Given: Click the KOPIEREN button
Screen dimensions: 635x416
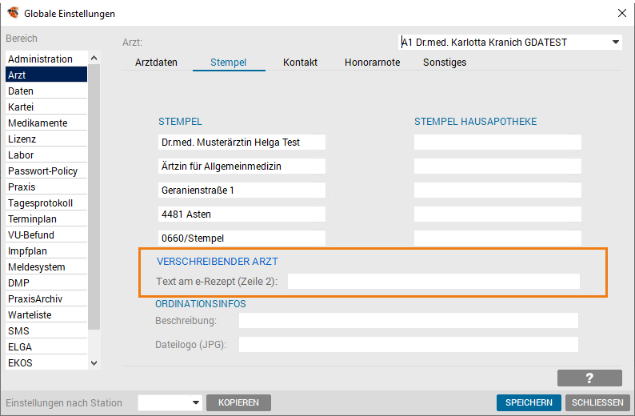Looking at the screenshot, I should [238, 402].
